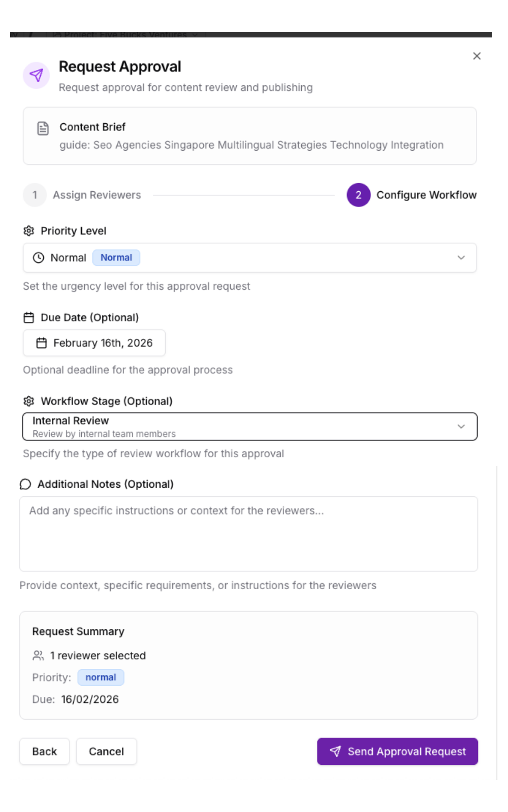This screenshot has height=812, width=508.
Task: Click the Cancel button
Action: pos(107,752)
